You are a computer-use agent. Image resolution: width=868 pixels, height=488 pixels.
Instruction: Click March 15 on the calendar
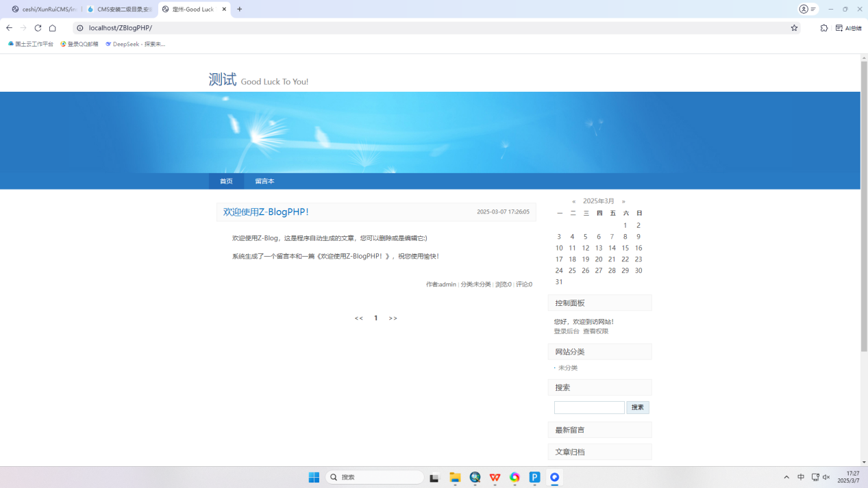pyautogui.click(x=625, y=248)
